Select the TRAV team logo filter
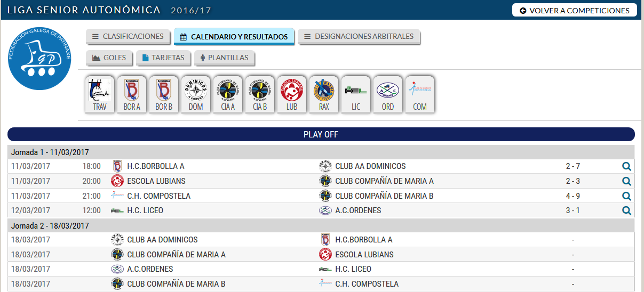The width and height of the screenshot is (644, 292). point(100,95)
